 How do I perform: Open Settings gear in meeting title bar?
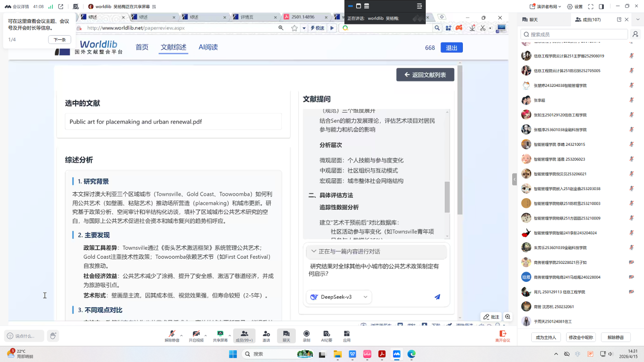click(x=575, y=7)
